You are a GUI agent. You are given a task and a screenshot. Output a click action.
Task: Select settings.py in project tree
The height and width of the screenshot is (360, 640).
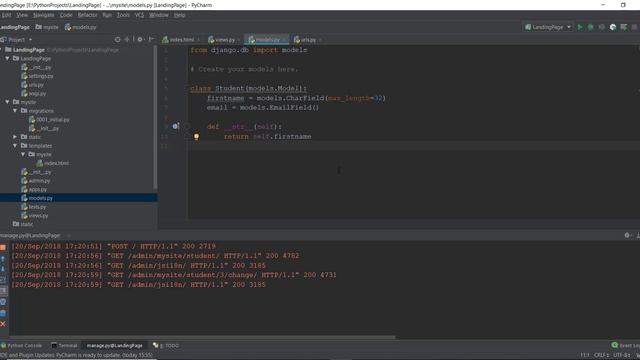coord(37,76)
